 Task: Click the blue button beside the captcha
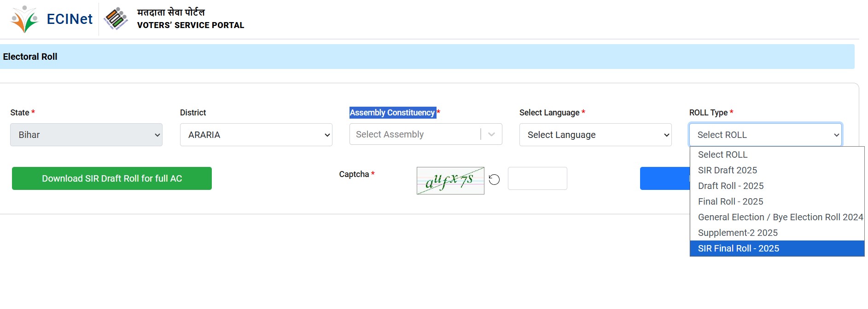tap(664, 178)
